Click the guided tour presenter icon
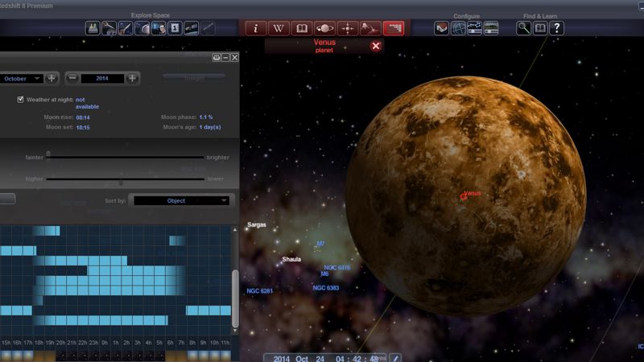 (x=159, y=28)
